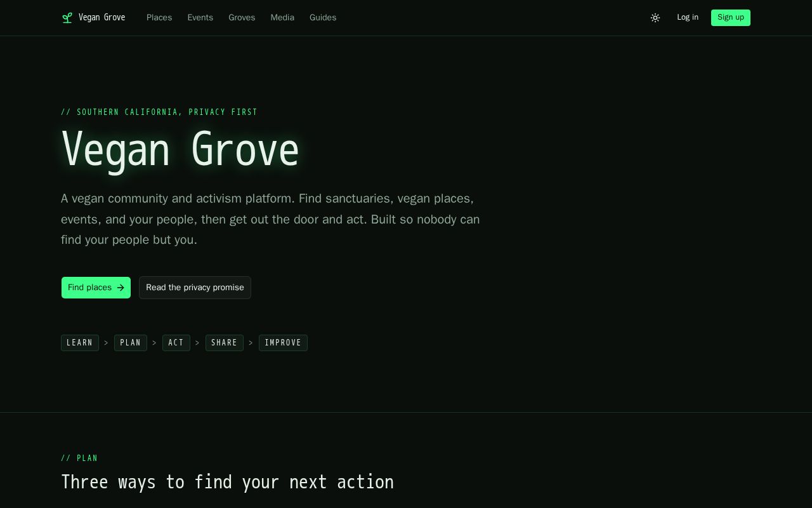Toggle the light/dark theme sun icon
Screen dimensions: 812x508
coord(655,18)
